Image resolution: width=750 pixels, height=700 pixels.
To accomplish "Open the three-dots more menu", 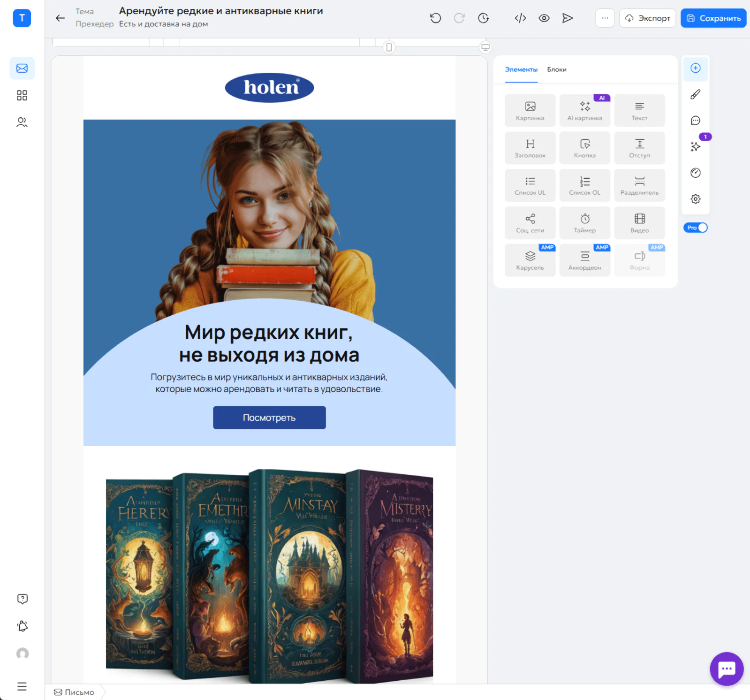I will click(x=605, y=18).
